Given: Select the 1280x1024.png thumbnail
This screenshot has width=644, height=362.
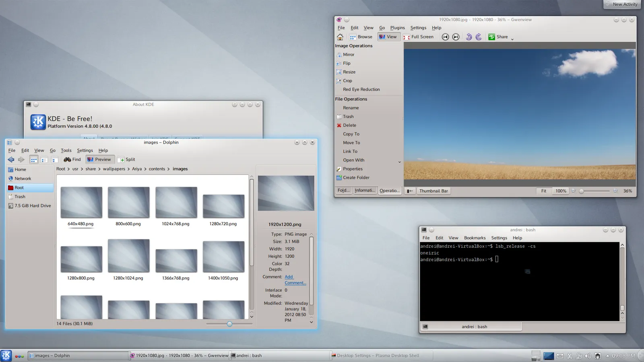Looking at the screenshot, I should 128,256.
